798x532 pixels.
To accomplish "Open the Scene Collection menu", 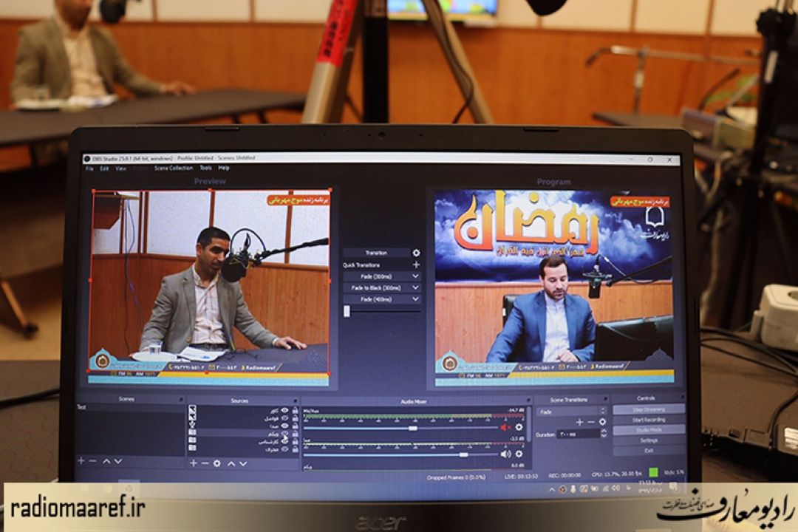I will 173,168.
